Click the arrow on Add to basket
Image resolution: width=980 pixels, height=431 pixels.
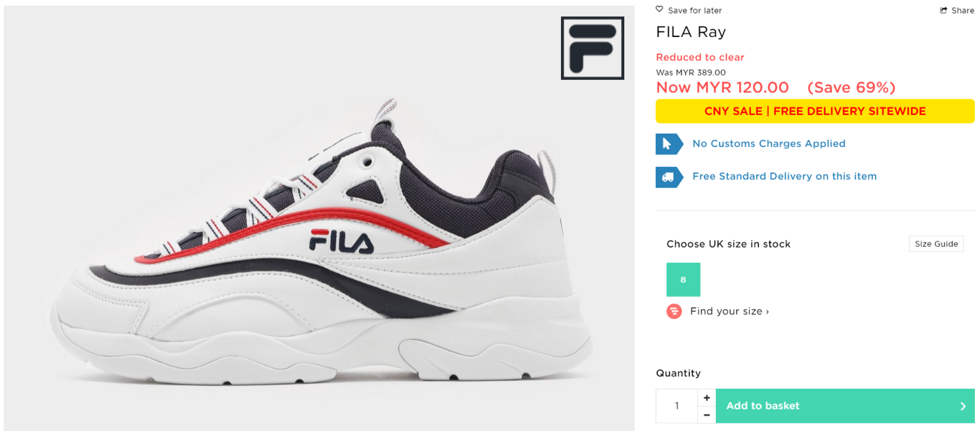(963, 406)
